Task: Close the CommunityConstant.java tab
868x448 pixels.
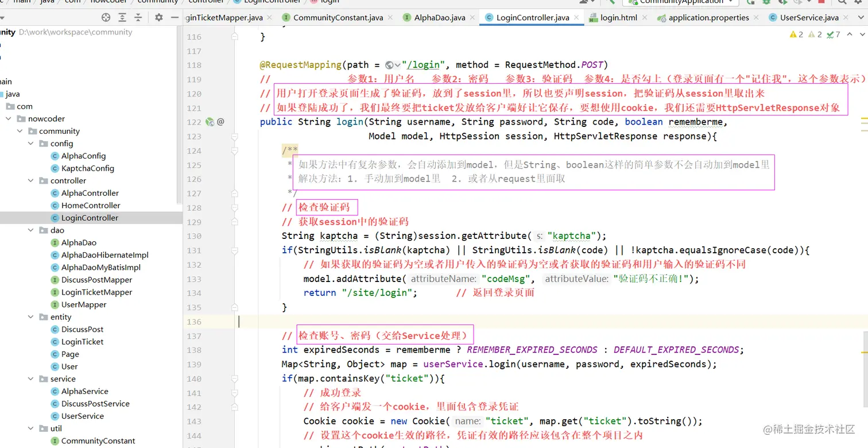Action: point(390,17)
